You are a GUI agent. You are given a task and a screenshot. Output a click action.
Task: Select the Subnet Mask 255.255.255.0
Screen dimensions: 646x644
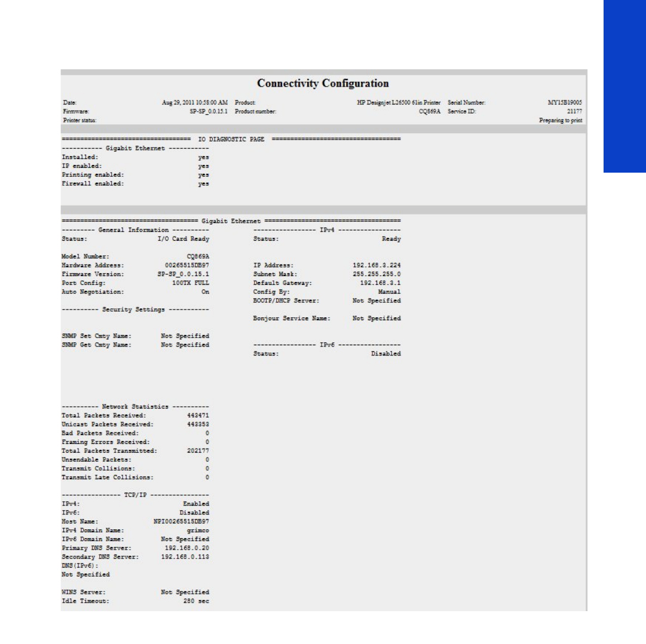pyautogui.click(x=376, y=274)
